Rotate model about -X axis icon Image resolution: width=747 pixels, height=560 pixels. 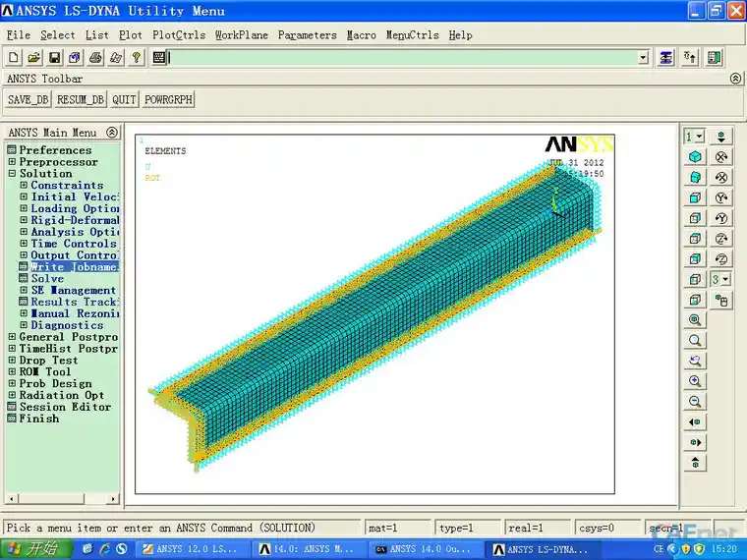pyautogui.click(x=721, y=177)
